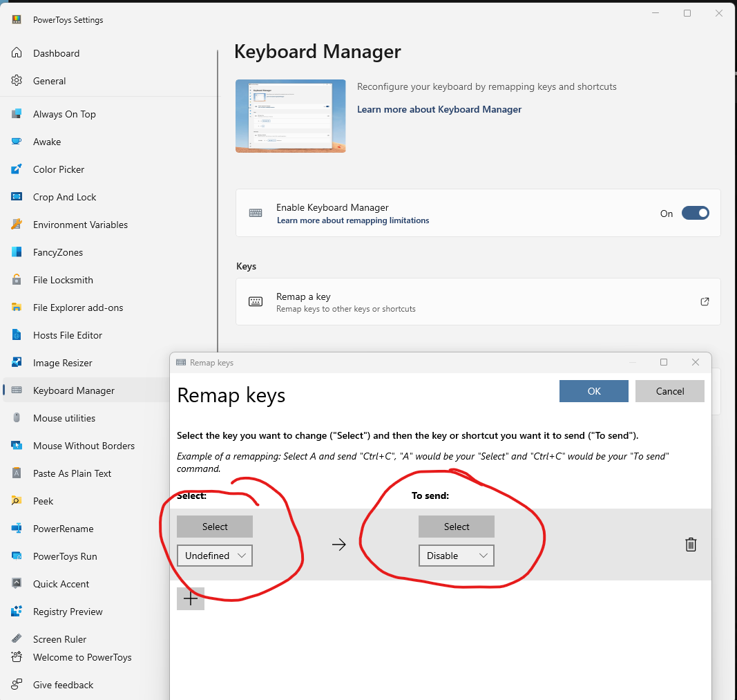This screenshot has height=700, width=737.
Task: Confirm remapping with OK button
Action: (593, 391)
